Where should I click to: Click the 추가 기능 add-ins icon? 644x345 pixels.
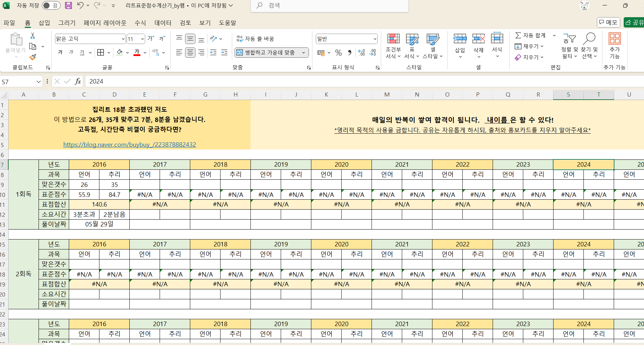click(x=614, y=46)
